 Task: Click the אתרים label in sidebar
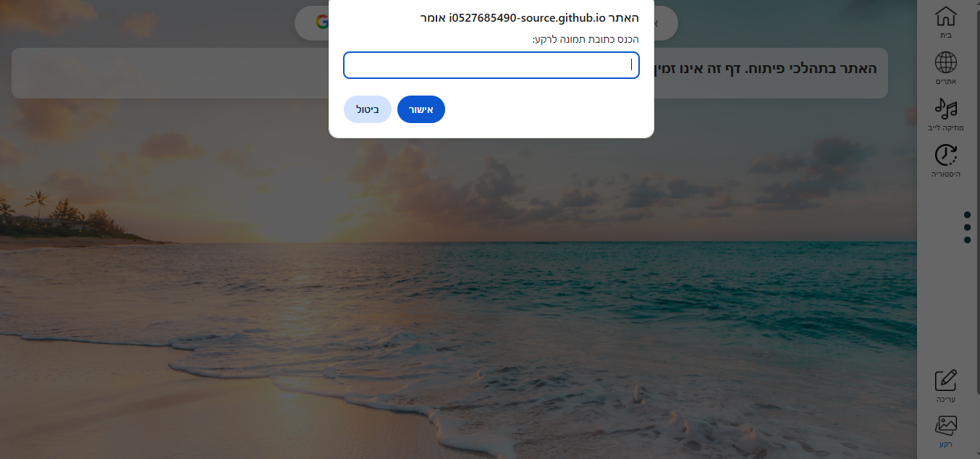tap(946, 81)
